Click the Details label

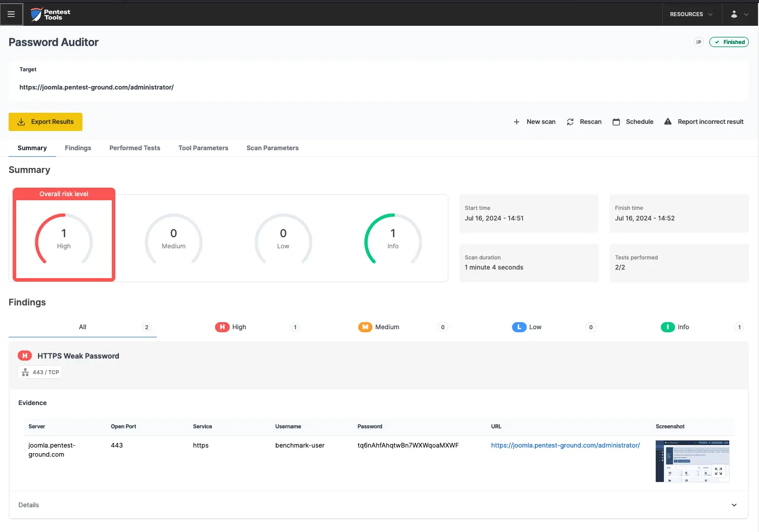29,505
